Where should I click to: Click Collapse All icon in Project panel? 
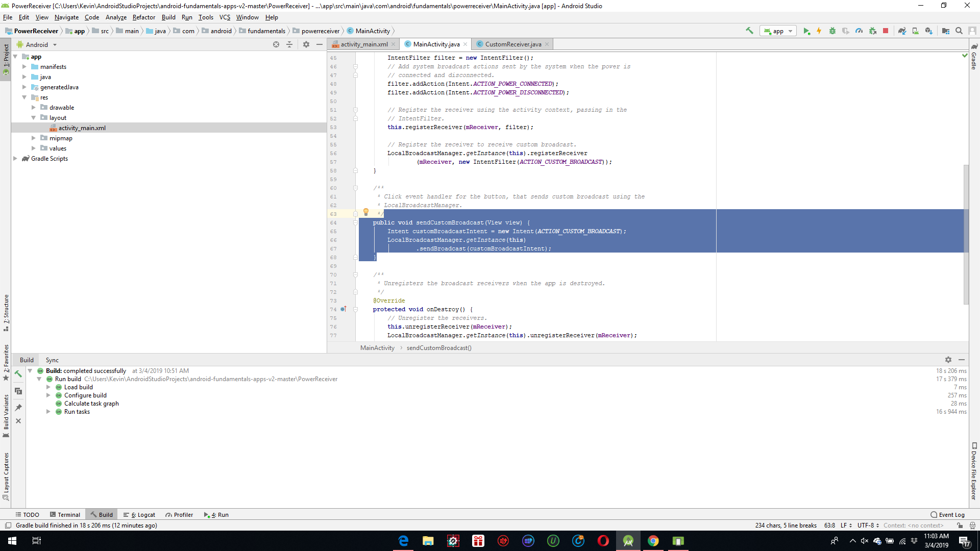point(289,44)
